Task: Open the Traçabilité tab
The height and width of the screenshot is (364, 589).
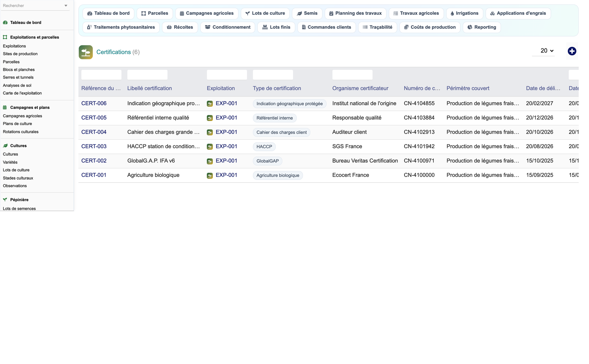Action: [377, 27]
